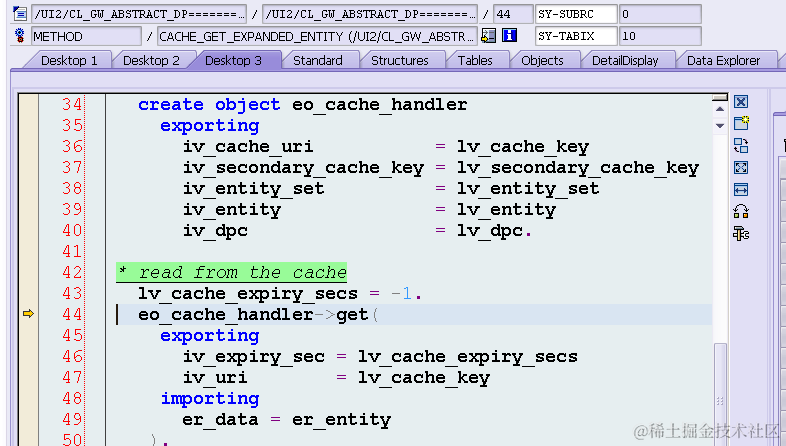The height and width of the screenshot is (446, 786).
Task: Click iv_entity_set on line 38
Action: pyautogui.click(x=253, y=188)
